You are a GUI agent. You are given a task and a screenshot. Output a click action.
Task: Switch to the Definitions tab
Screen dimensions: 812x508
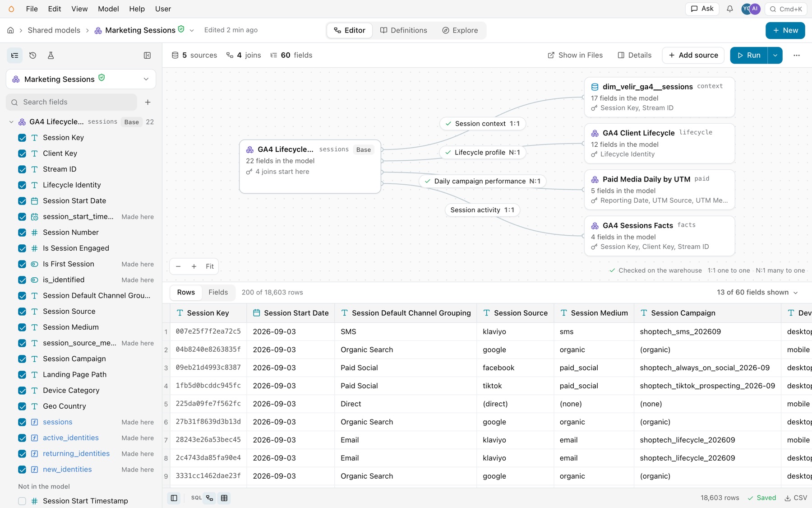(x=404, y=30)
